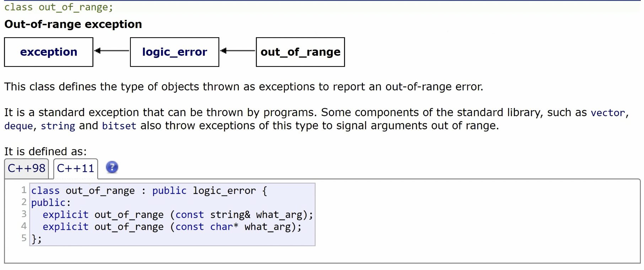The width and height of the screenshot is (644, 270).
Task: Click the "Out-of-range exception" heading
Action: (73, 24)
